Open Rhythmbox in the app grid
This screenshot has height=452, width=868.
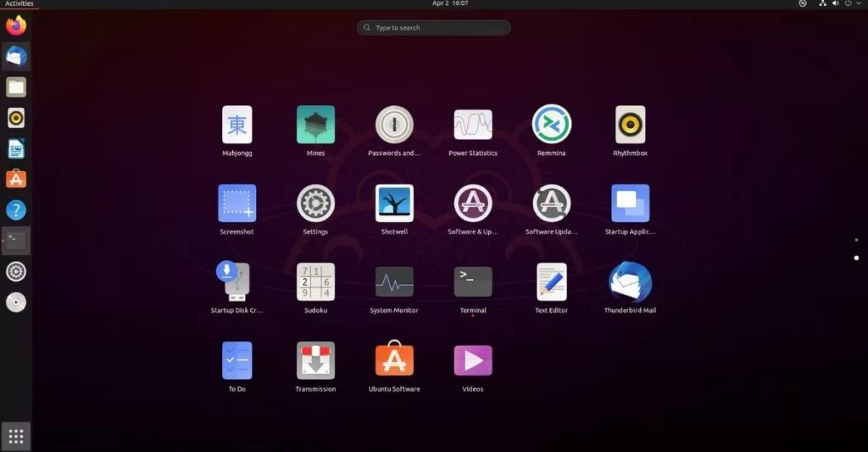pyautogui.click(x=630, y=125)
